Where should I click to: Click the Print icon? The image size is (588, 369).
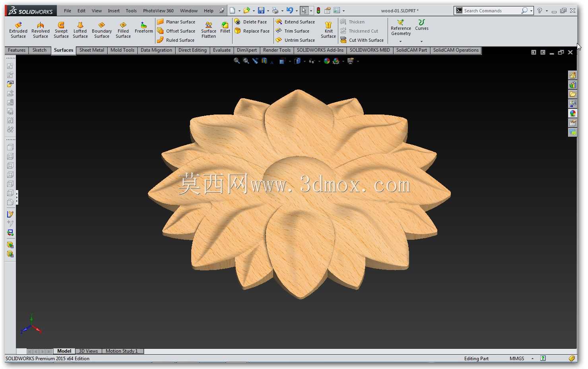tap(275, 11)
